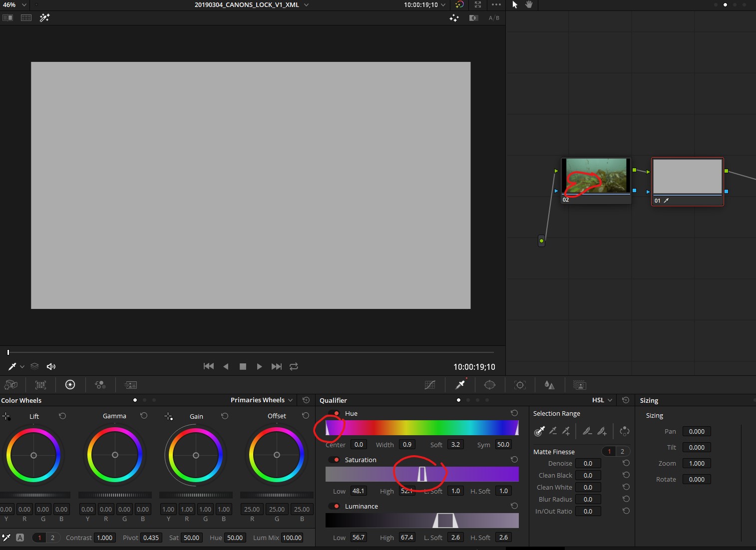Screen dimensions: 756x550
Task: Click the image wipe icon
Action: coord(7,18)
